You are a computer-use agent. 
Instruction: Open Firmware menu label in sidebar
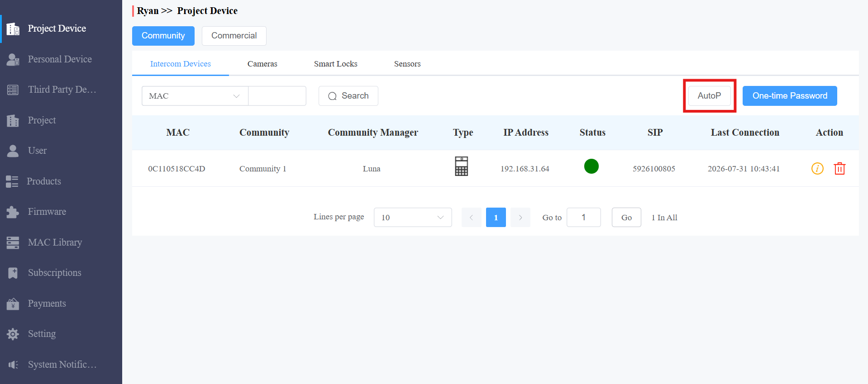coord(47,212)
